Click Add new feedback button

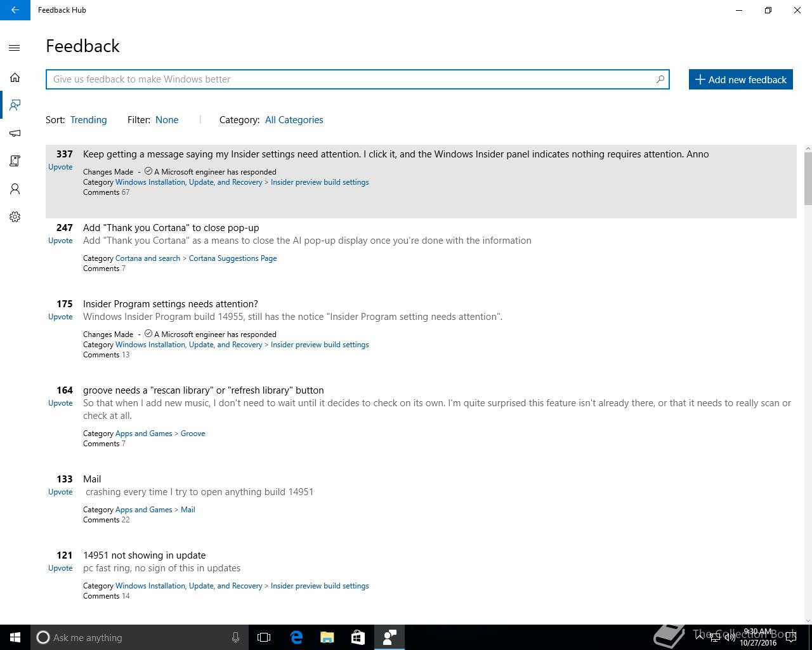(741, 79)
